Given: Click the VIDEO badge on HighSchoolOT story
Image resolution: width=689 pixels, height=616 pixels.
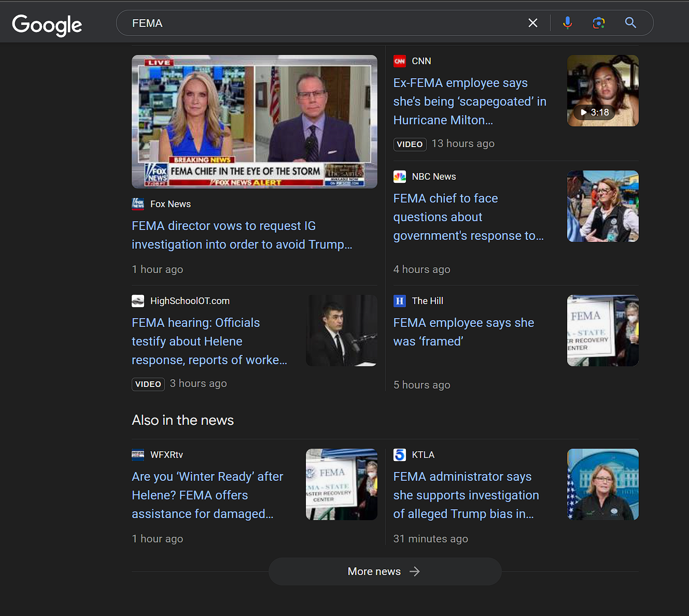Looking at the screenshot, I should click(x=148, y=384).
